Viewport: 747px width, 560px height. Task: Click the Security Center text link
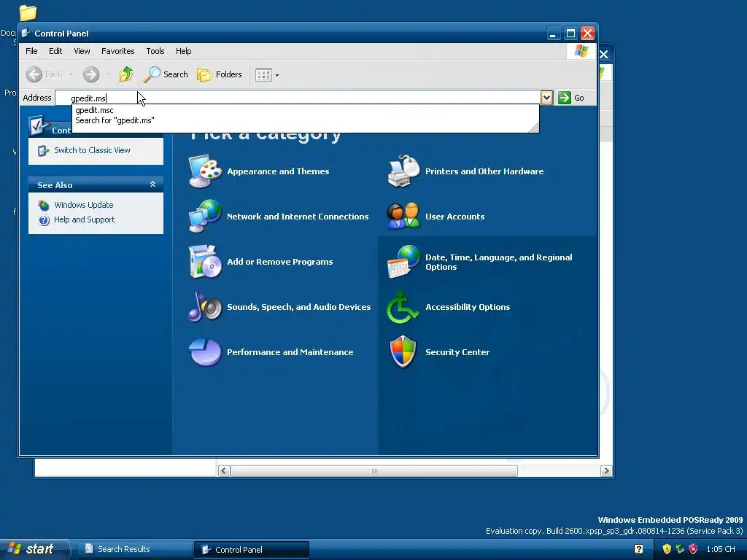(x=457, y=352)
